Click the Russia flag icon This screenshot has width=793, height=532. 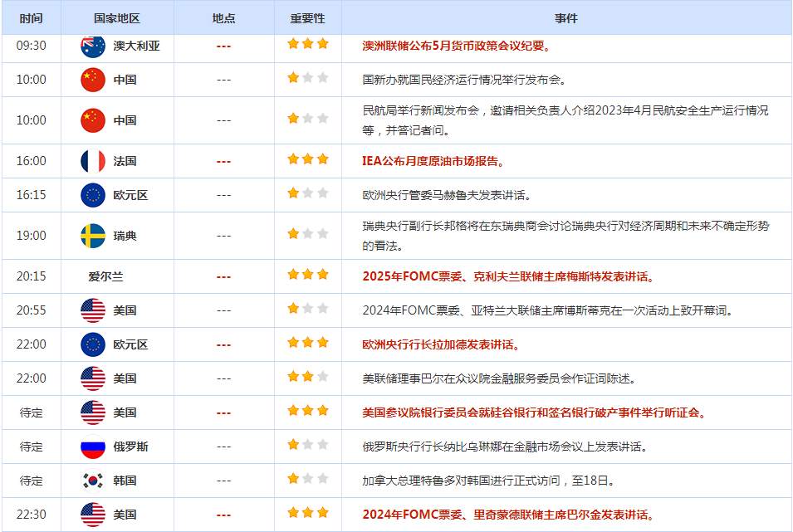coord(93,447)
